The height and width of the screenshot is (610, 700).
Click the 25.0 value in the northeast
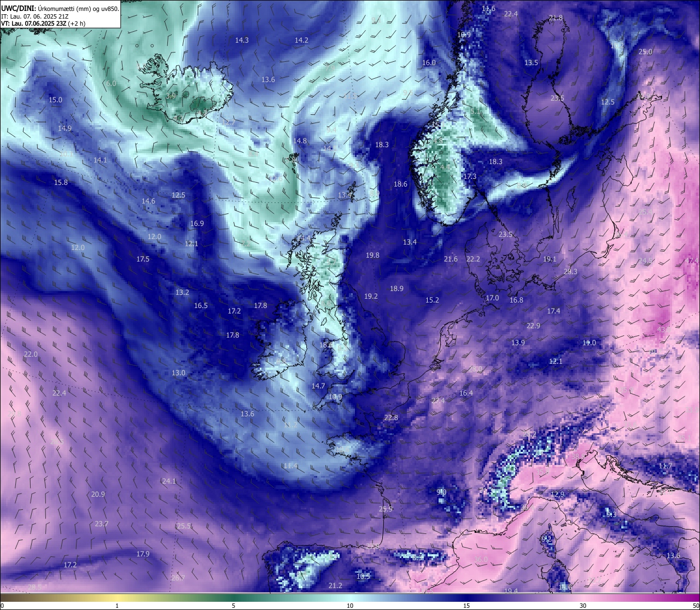(645, 52)
